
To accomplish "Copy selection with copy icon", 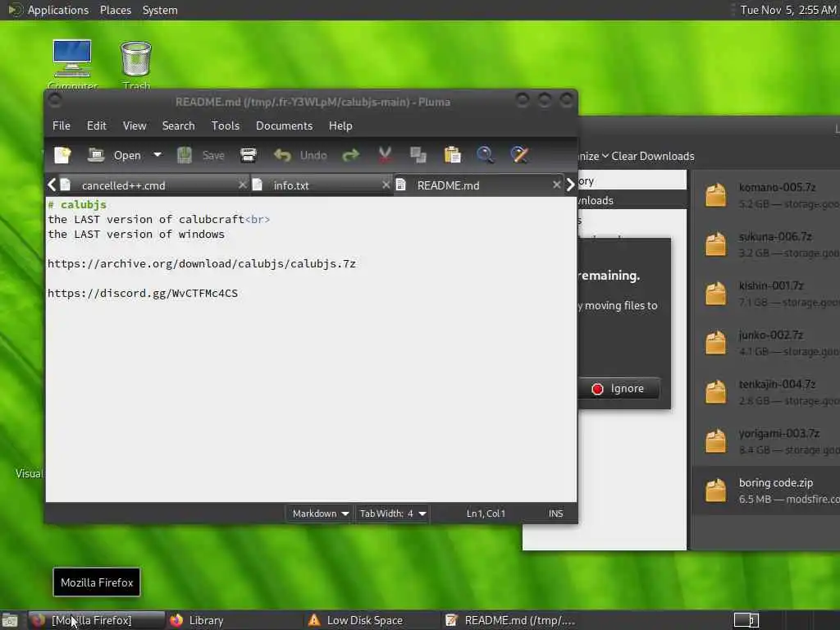I will [x=418, y=155].
